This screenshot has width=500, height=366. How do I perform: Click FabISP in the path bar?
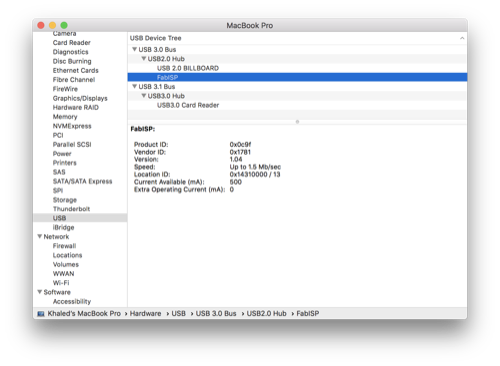pos(308,313)
